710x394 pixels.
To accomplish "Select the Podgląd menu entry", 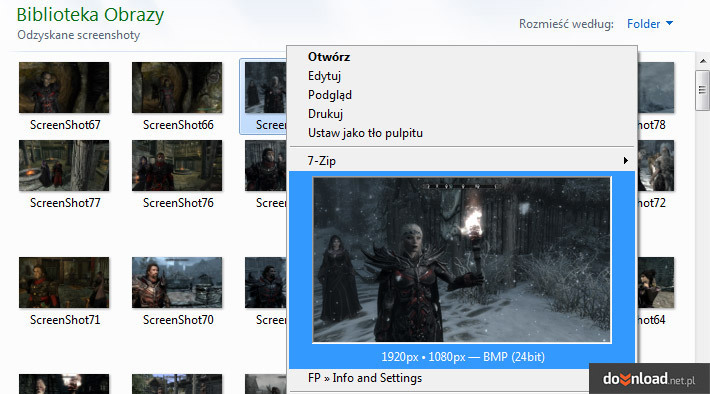I will (x=330, y=95).
